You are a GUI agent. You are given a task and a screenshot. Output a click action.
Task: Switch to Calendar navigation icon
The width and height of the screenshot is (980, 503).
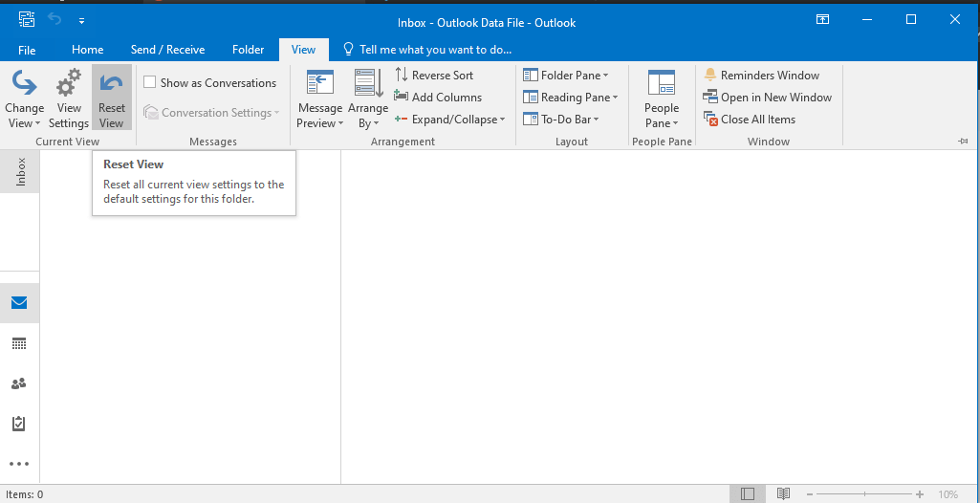[19, 343]
